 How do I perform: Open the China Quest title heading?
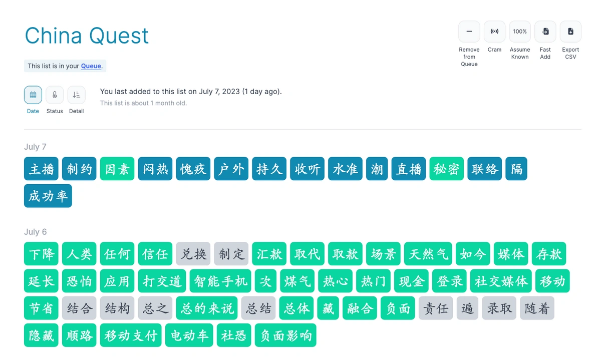[87, 36]
